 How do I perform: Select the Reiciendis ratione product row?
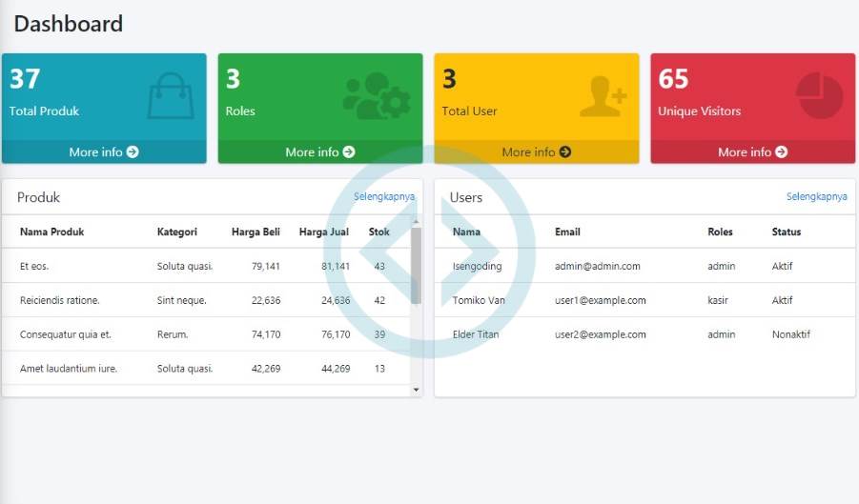point(59,301)
